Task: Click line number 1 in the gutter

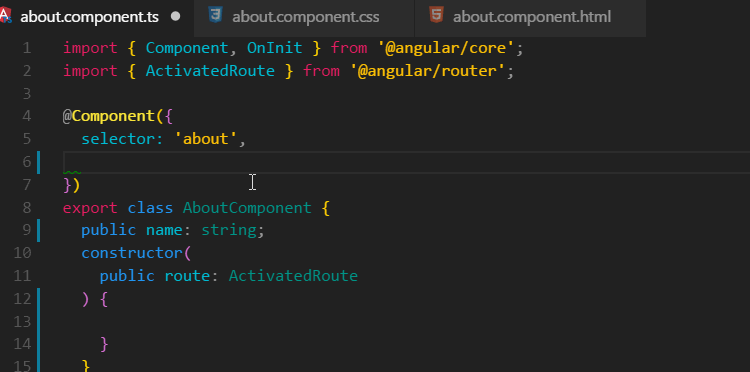Action: (x=27, y=48)
